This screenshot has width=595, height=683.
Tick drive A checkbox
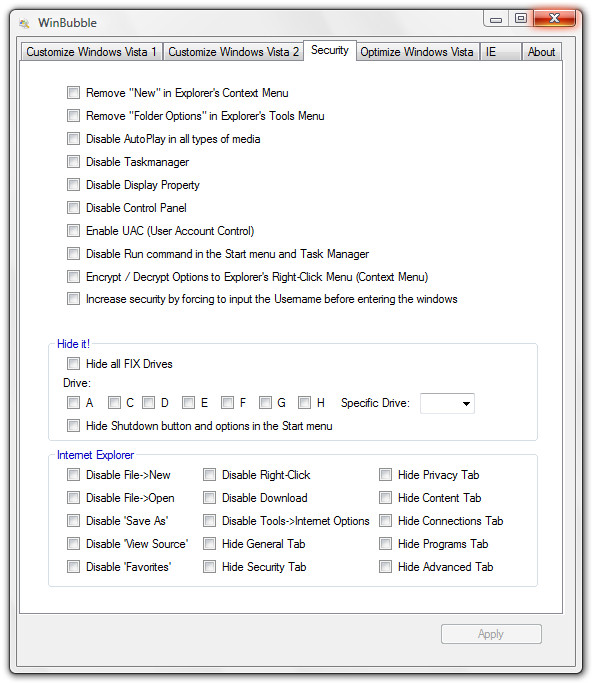74,402
